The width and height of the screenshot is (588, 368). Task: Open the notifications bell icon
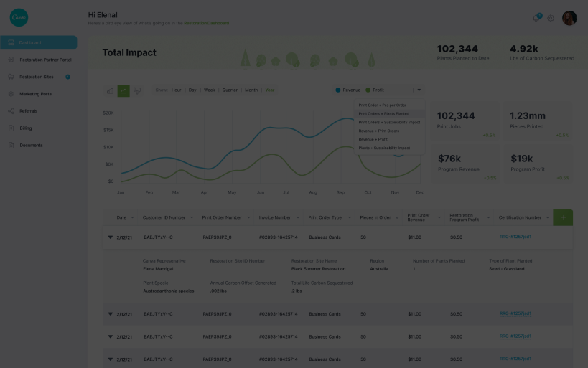(x=536, y=17)
